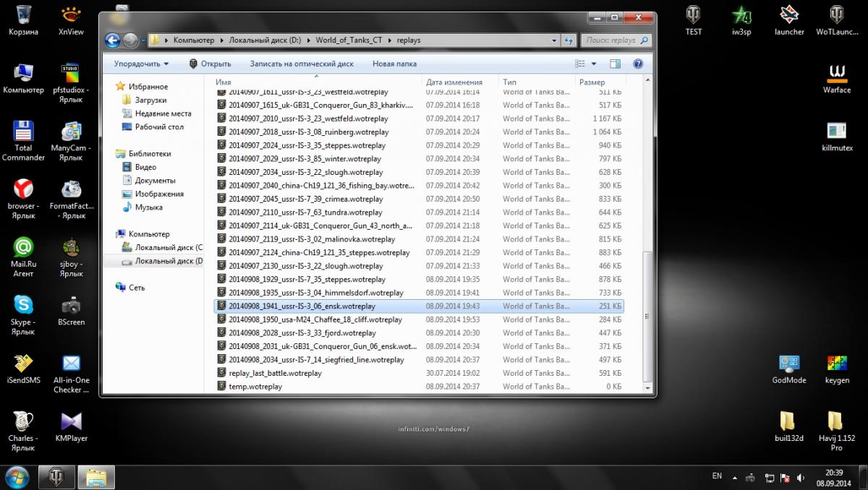Select 20140907_2110_ussr-IS-7_63_tundra.wotreplay

(x=420, y=212)
